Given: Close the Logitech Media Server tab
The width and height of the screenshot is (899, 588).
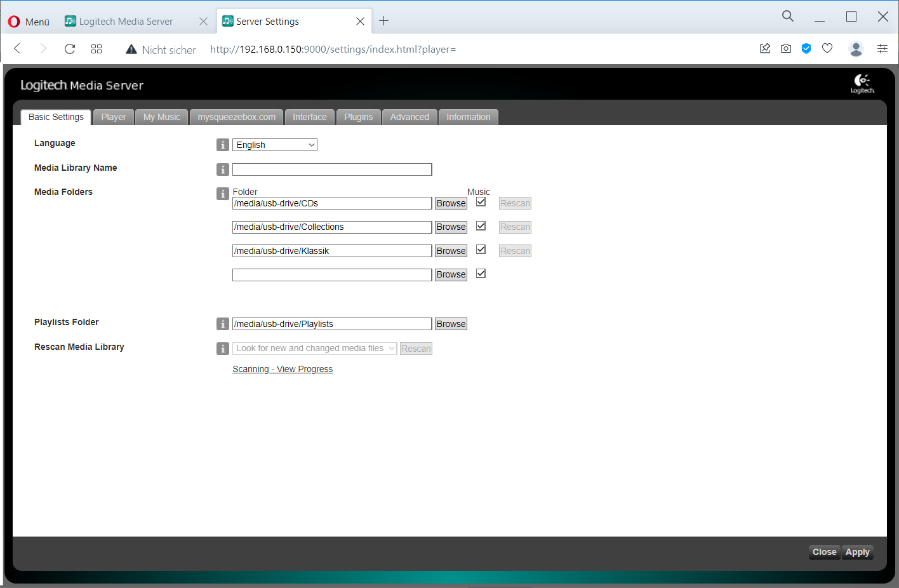Looking at the screenshot, I should [203, 21].
